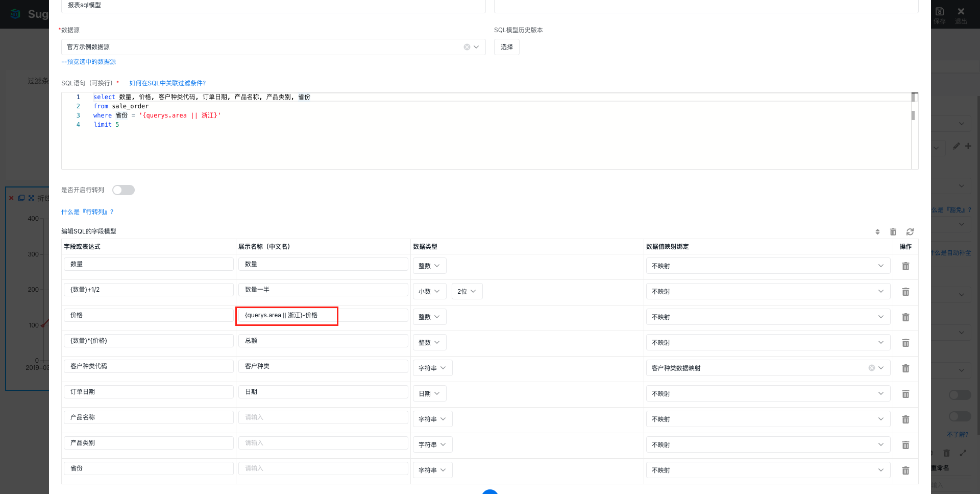Open mapping dropdown for 省份 row
Screen dimensions: 980x494
768,470
